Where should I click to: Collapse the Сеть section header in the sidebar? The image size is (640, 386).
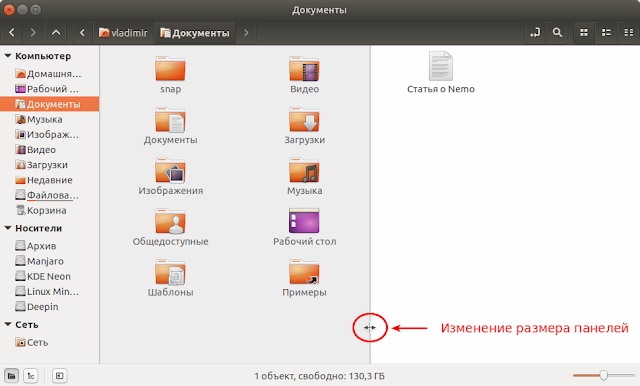8,324
